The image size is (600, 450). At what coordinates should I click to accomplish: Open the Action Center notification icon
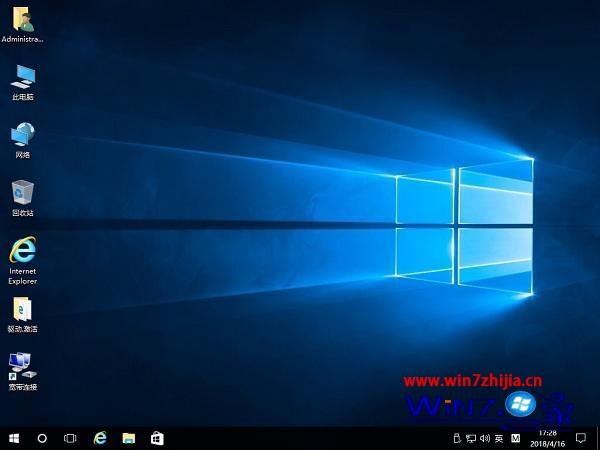pyautogui.click(x=581, y=438)
